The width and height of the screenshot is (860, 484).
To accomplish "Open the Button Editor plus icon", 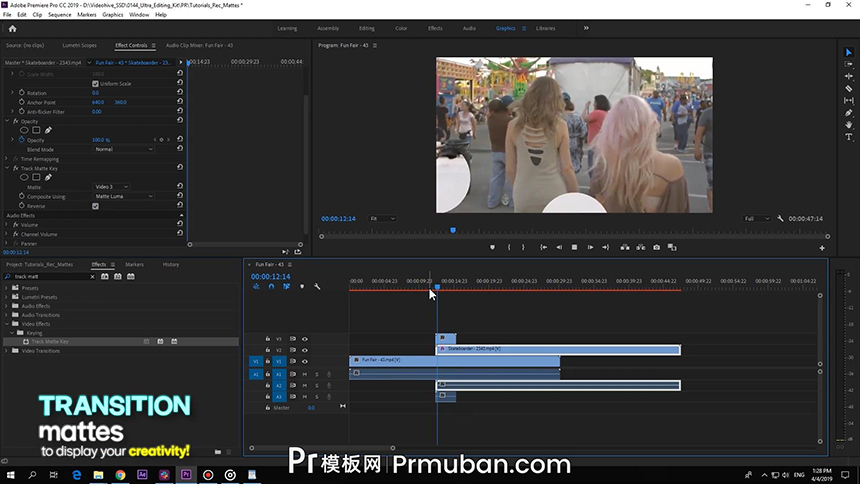I will pos(822,248).
